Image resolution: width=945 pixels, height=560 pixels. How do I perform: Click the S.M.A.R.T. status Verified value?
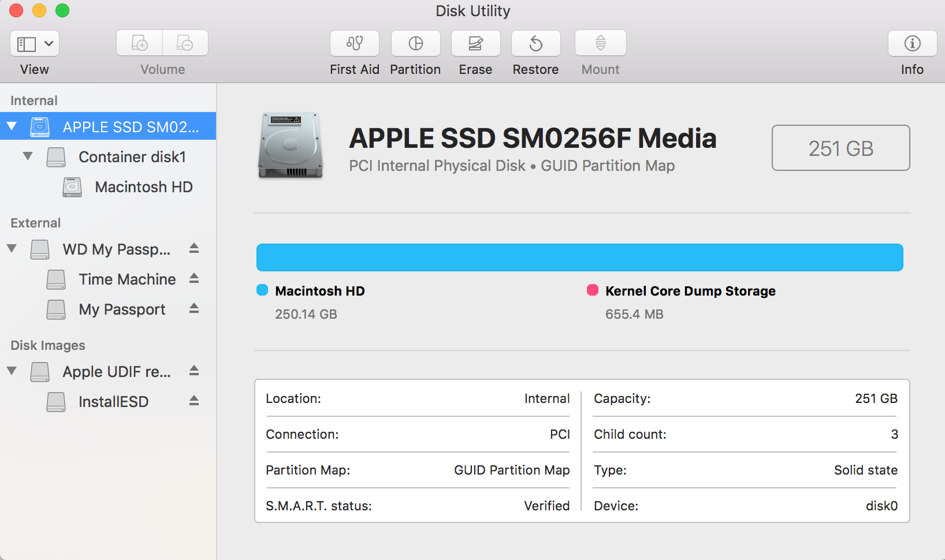tap(546, 506)
